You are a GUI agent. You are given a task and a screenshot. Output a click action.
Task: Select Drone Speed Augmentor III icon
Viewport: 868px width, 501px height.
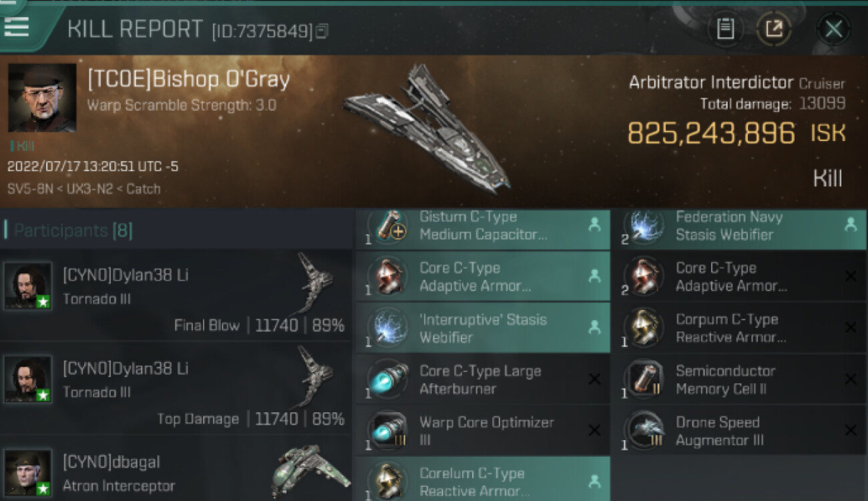click(644, 431)
